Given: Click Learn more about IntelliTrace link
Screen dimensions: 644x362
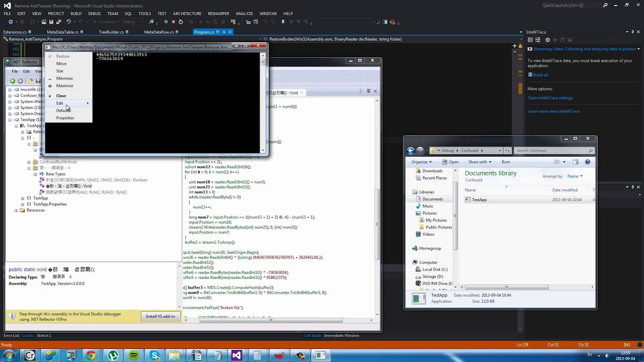Looking at the screenshot, I should point(553,111).
